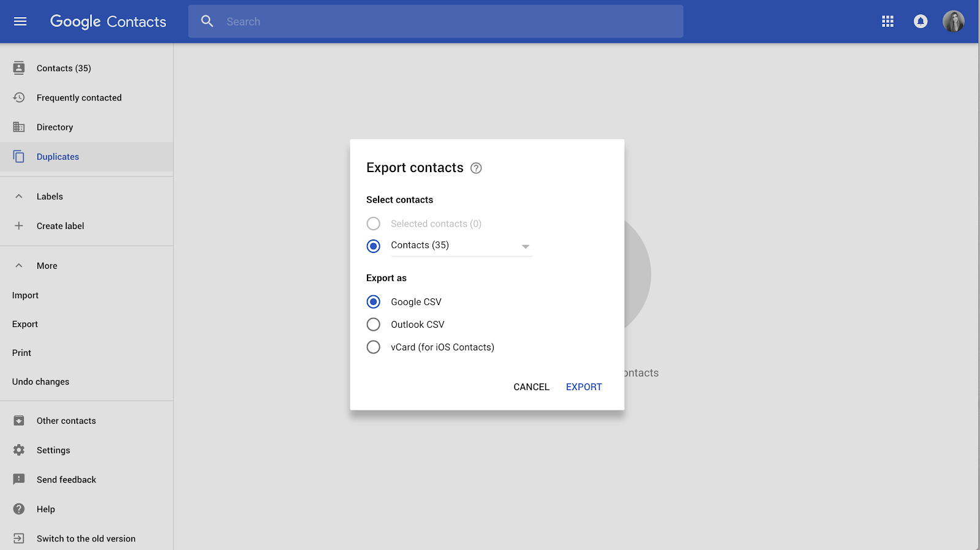This screenshot has height=550, width=980.
Task: Click the Help question mark icon in sidebar
Action: [x=19, y=509]
